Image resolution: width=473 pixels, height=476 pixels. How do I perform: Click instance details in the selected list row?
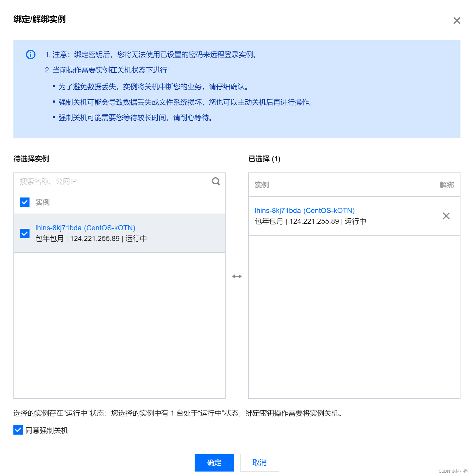(x=311, y=221)
